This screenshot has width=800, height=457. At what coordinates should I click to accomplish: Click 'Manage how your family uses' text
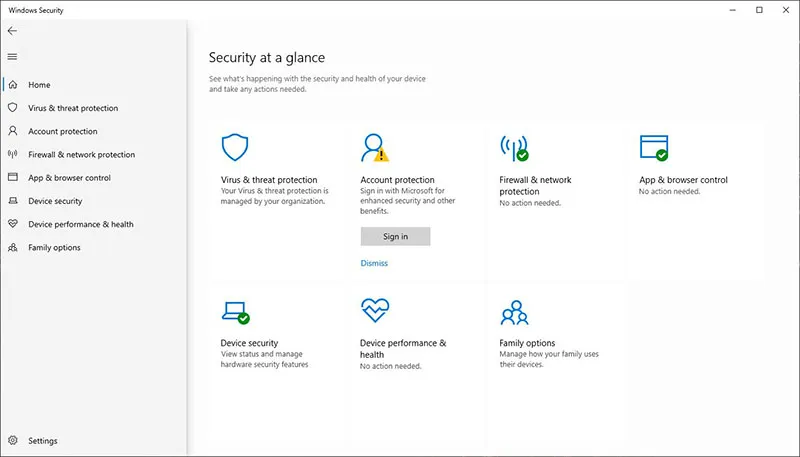pos(549,354)
